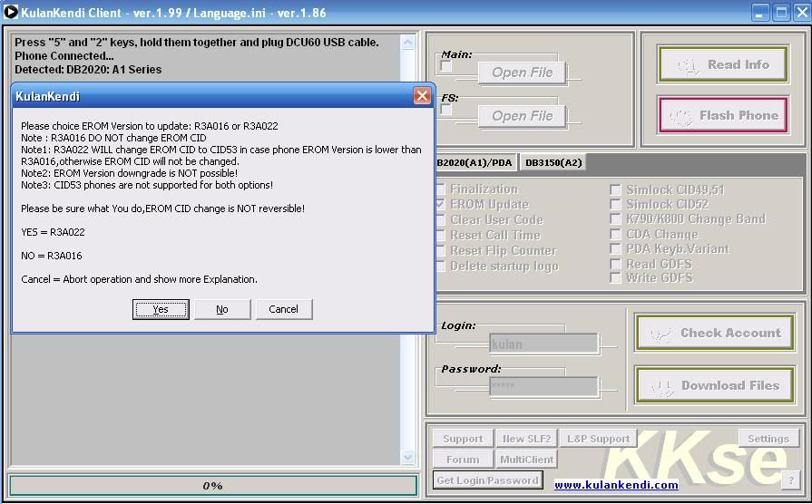Click the Flash Phone button

pyautogui.click(x=723, y=115)
